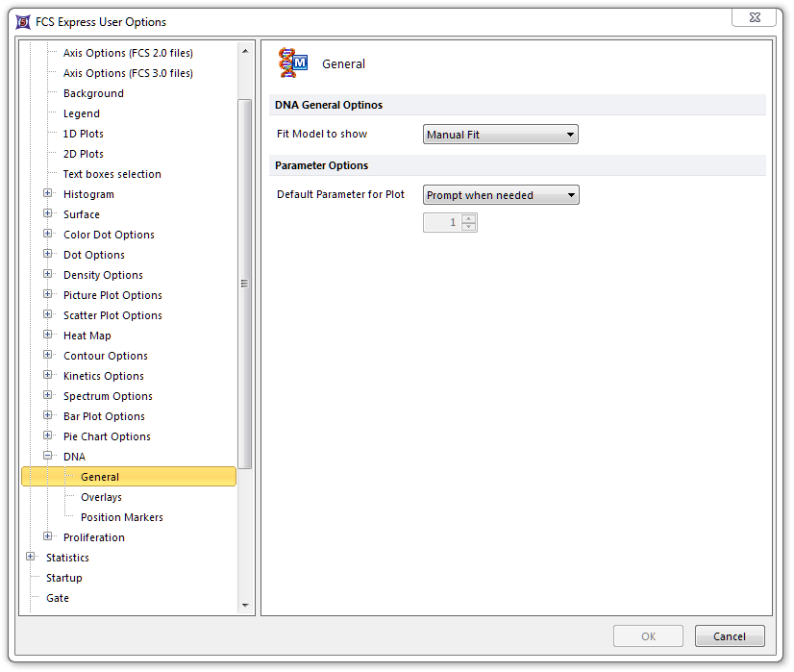The height and width of the screenshot is (672, 794).
Task: Open the Fit Model to show dropdown
Action: point(500,135)
